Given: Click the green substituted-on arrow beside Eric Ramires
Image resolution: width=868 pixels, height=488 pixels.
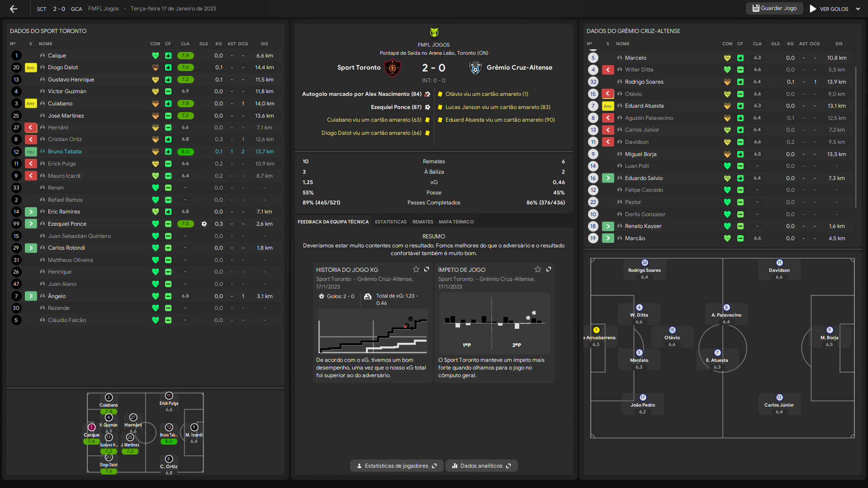Looking at the screenshot, I should 31,212.
